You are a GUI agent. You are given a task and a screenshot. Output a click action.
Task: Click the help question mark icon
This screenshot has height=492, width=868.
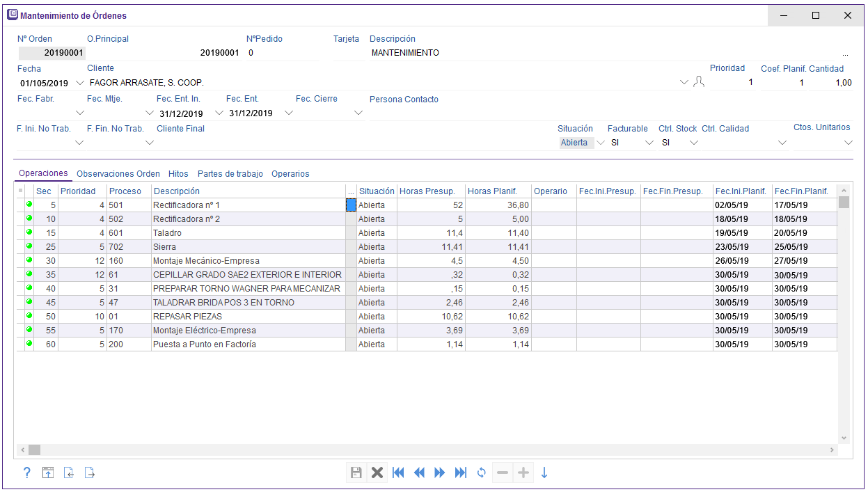pyautogui.click(x=27, y=473)
